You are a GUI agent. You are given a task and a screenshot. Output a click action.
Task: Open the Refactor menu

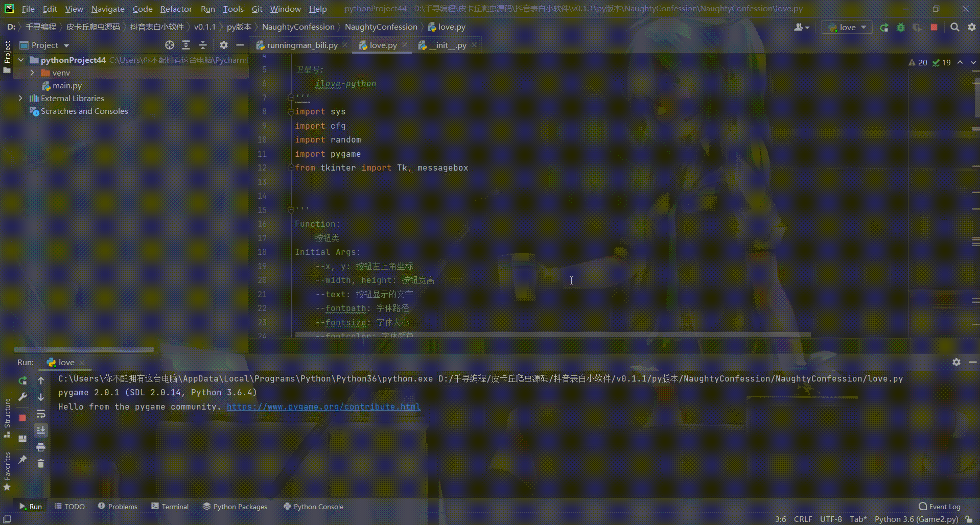point(176,9)
